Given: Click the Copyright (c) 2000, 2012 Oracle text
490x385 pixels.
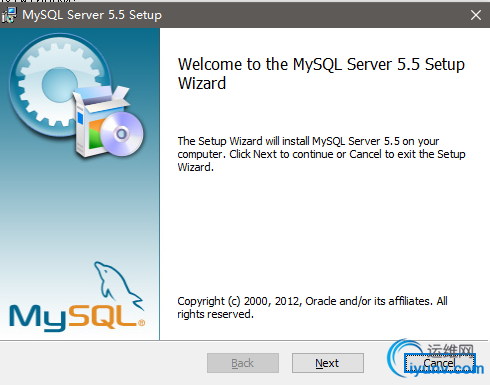Looking at the screenshot, I should 312,307.
